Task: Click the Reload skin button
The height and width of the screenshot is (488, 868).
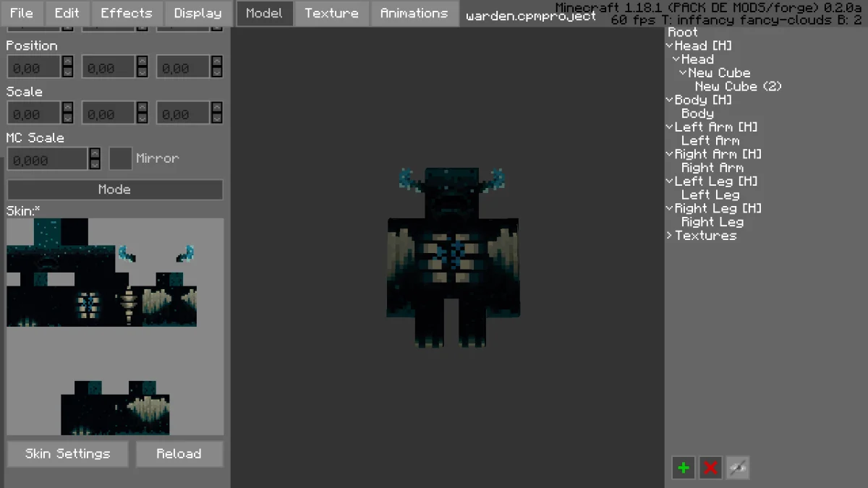Action: (x=179, y=454)
